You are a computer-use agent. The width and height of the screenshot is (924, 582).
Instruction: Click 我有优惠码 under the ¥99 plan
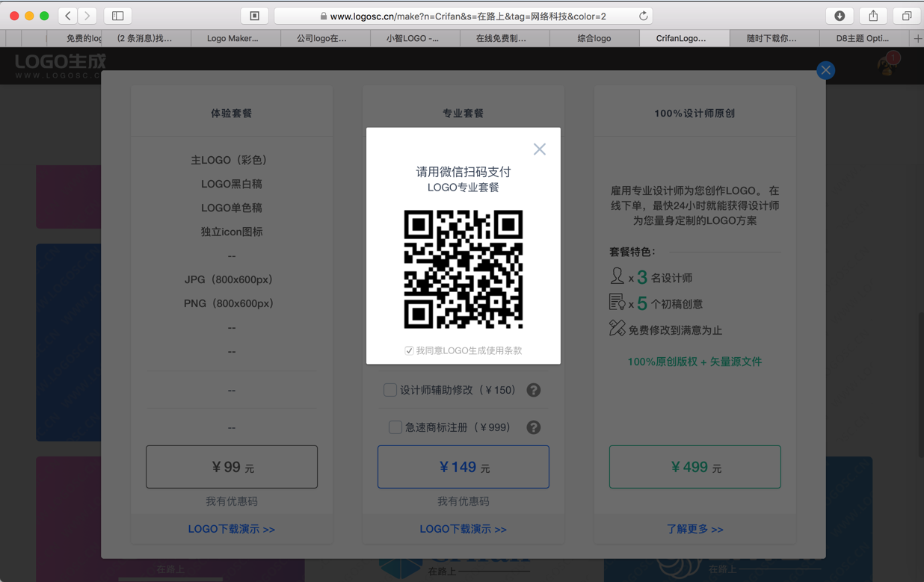coord(232,501)
